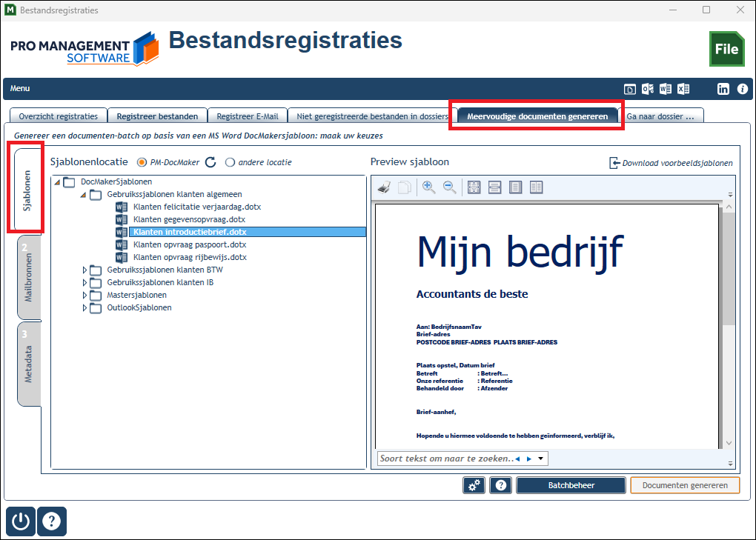The height and width of the screenshot is (540, 756).
Task: Open the search options dropdown arrow
Action: click(541, 459)
